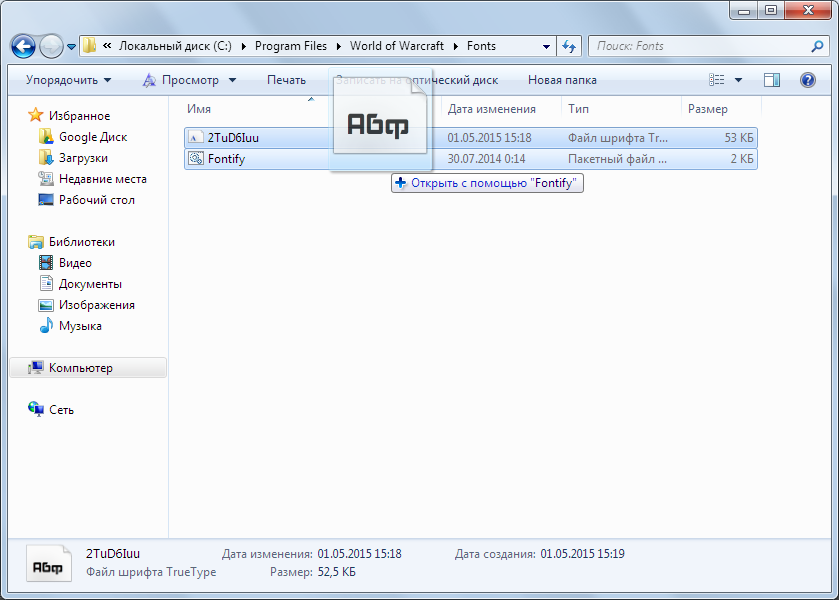Click the Музыка note icon
This screenshot has width=839, height=600.
[46, 325]
